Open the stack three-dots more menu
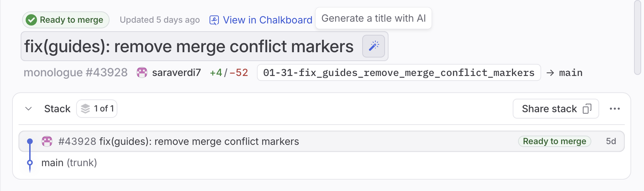The height and width of the screenshot is (191, 644). click(x=614, y=109)
